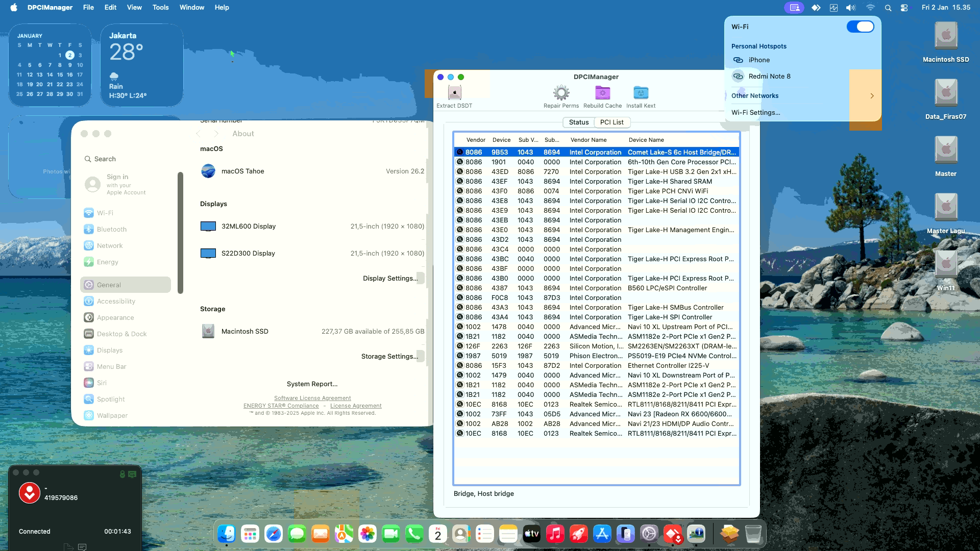Open Desktop & Dock settings
Viewport: 980px width, 551px height.
[126, 334]
